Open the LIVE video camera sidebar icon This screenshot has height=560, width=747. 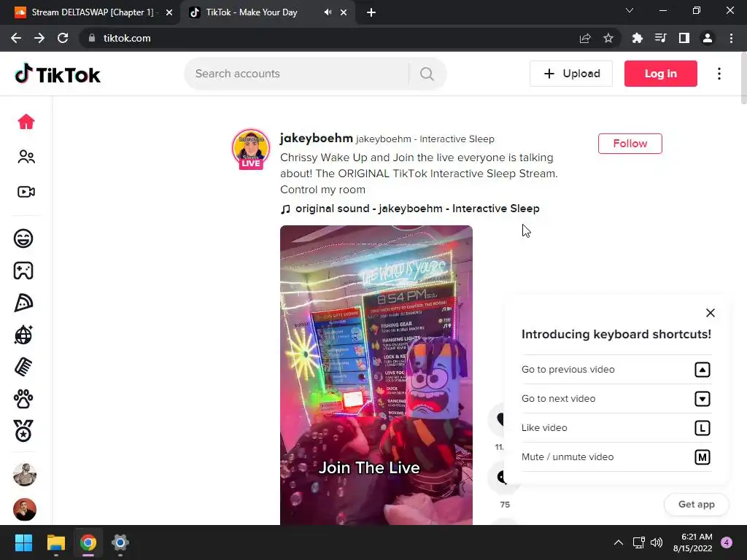click(x=26, y=192)
